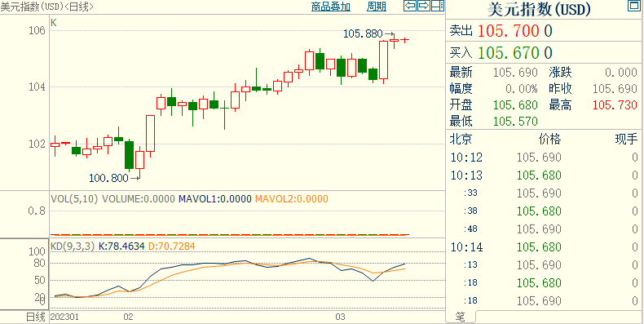Click the 买入 buy price 105.670

point(509,52)
